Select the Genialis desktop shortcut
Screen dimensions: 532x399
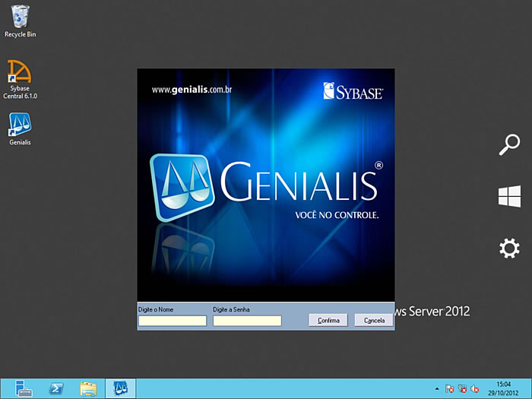pyautogui.click(x=20, y=129)
